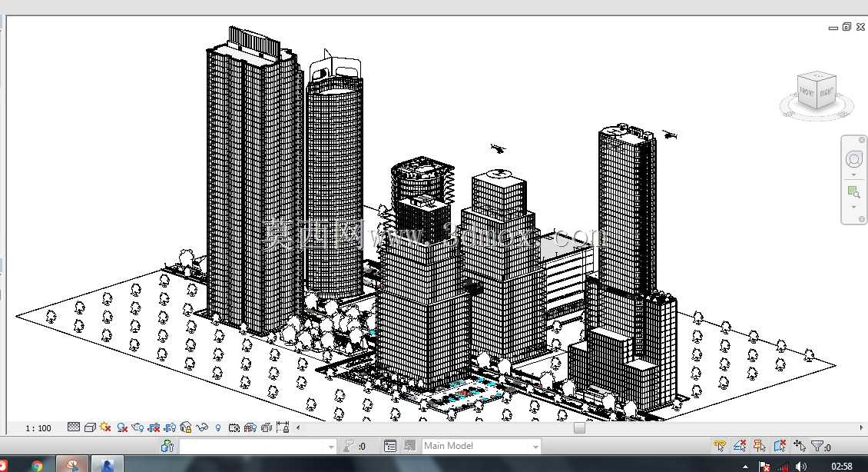Switch to Revit taskbar button
This screenshot has width=868, height=472.
tap(107, 465)
